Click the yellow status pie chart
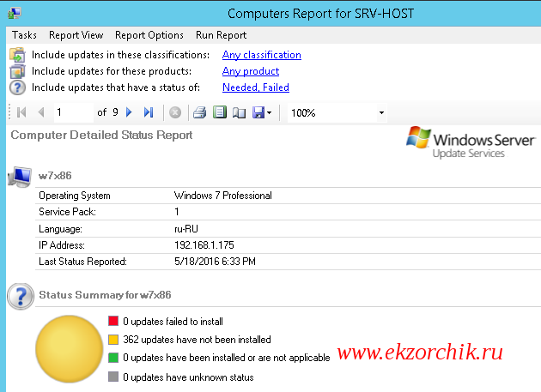Viewport: 541px width, 392px height. click(x=69, y=349)
